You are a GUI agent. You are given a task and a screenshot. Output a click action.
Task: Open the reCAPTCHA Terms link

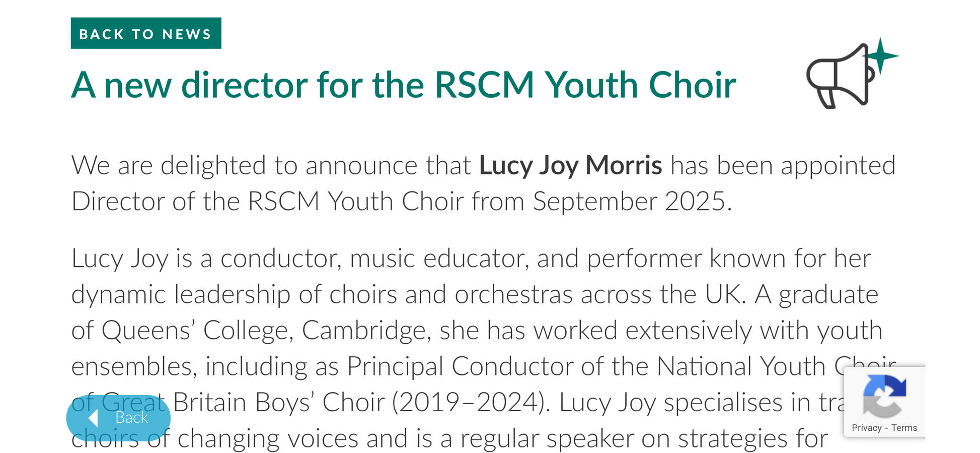[904, 428]
